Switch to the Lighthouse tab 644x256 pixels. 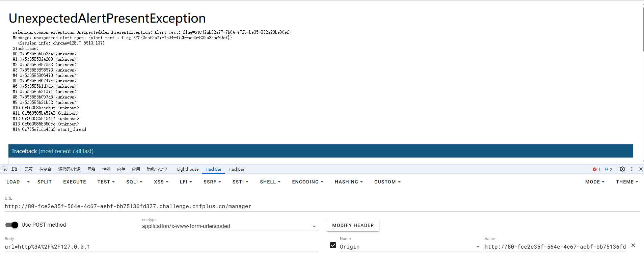click(188, 169)
